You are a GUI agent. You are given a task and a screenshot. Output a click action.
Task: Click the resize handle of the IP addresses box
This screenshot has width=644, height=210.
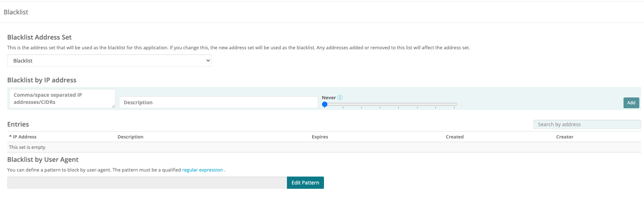113,106
